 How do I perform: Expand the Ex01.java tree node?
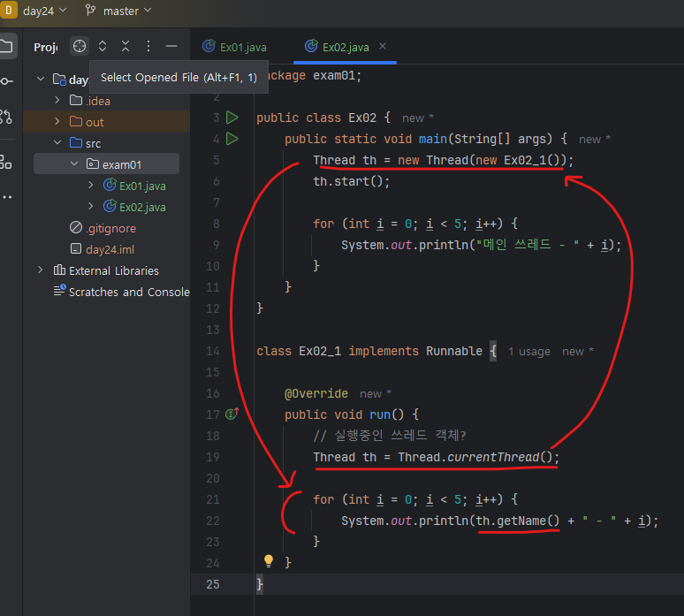(91, 185)
